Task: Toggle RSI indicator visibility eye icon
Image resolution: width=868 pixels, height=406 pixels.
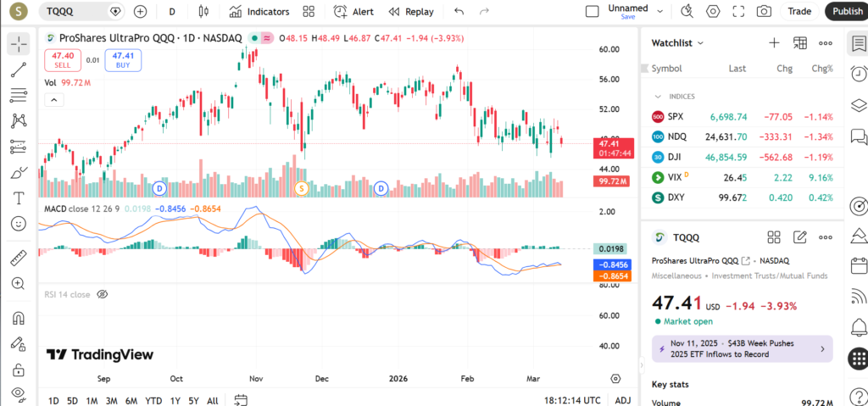Action: click(103, 294)
